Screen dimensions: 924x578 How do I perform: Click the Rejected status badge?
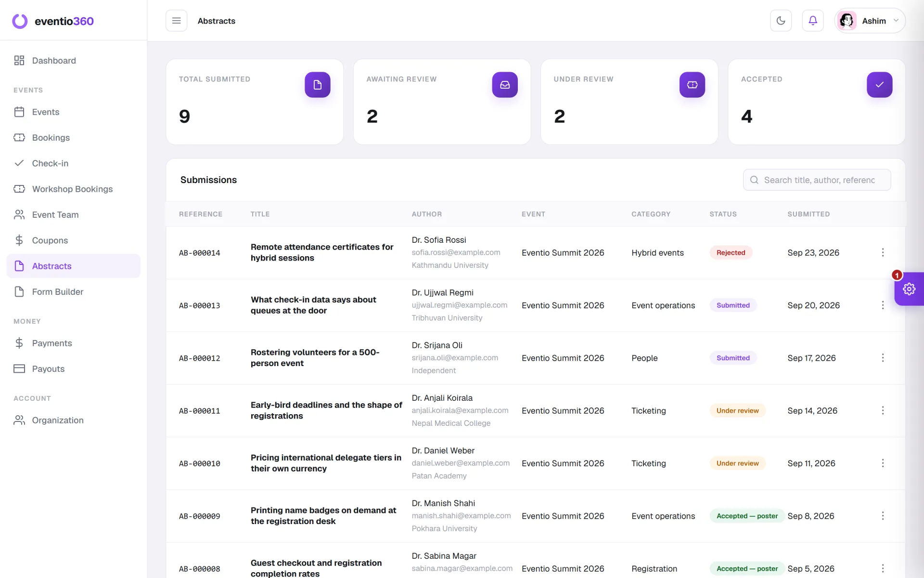731,252
